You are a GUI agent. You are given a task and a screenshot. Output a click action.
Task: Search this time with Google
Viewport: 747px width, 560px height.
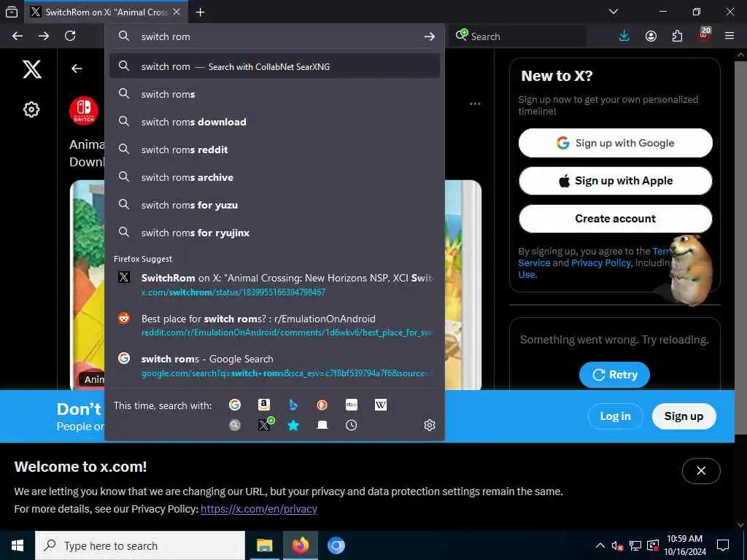pos(235,405)
